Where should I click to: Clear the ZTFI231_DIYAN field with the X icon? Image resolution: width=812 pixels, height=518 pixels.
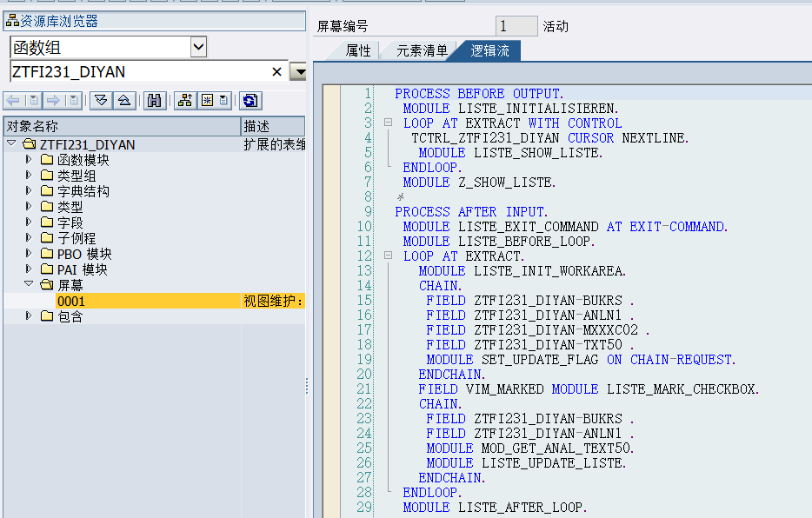pos(276,71)
